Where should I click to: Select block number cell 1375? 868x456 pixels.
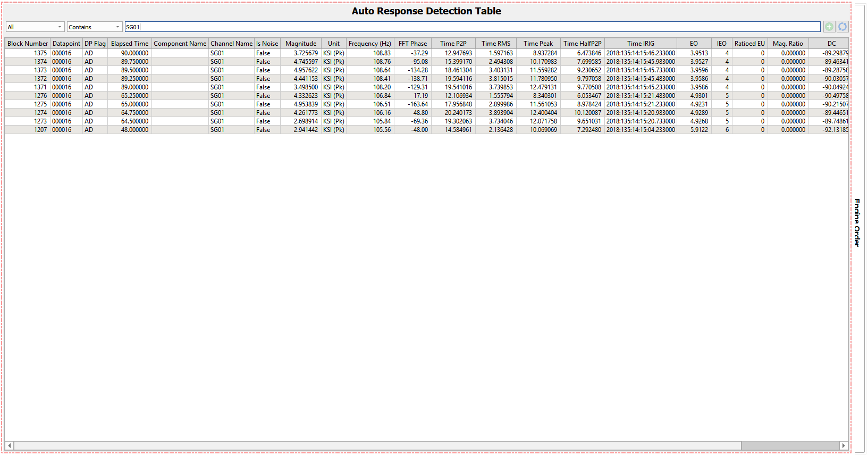tap(28, 53)
